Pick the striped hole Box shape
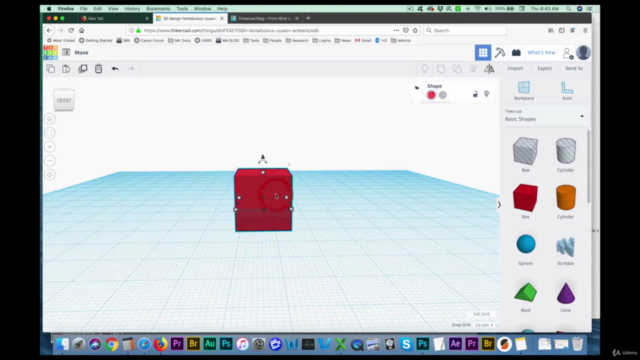Viewport: 640px width, 360px height. point(525,151)
